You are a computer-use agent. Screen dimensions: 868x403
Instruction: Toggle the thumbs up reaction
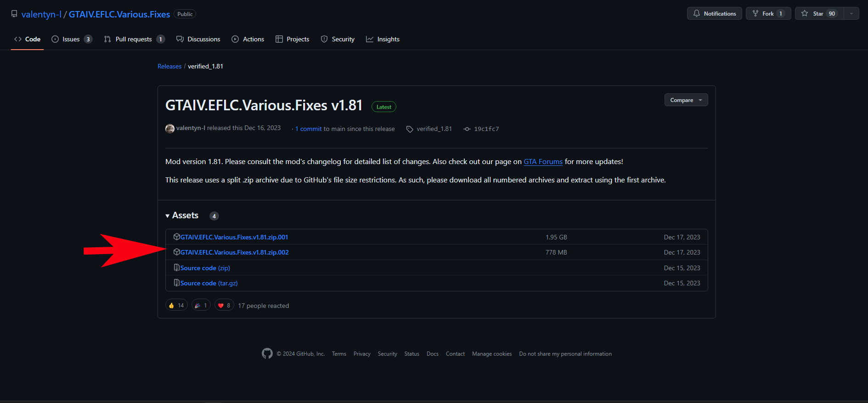click(176, 305)
